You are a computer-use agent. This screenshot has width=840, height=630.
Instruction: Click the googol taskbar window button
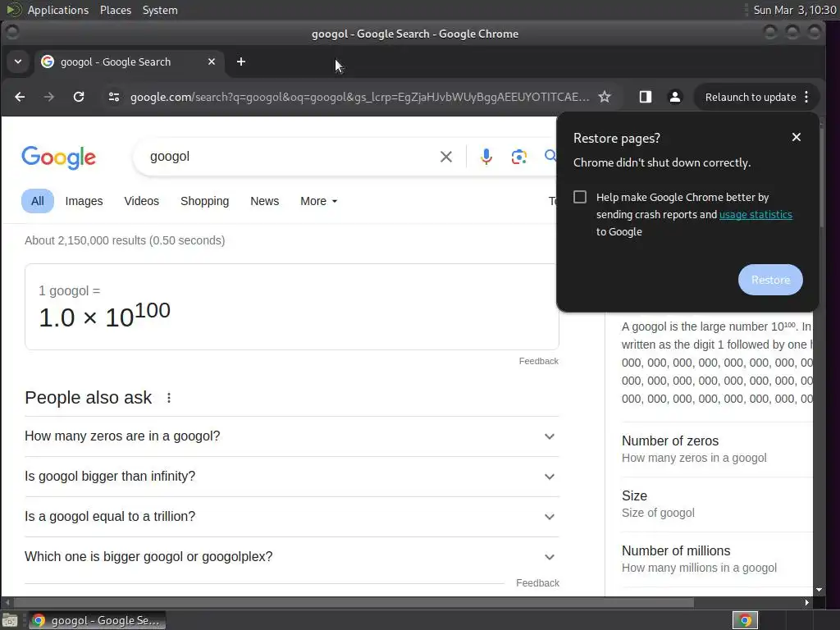click(x=97, y=620)
